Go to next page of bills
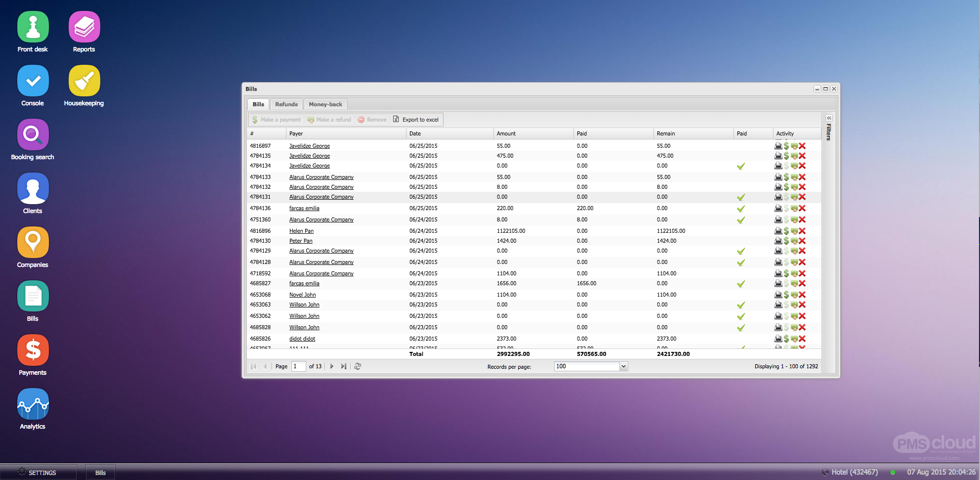 coord(331,366)
